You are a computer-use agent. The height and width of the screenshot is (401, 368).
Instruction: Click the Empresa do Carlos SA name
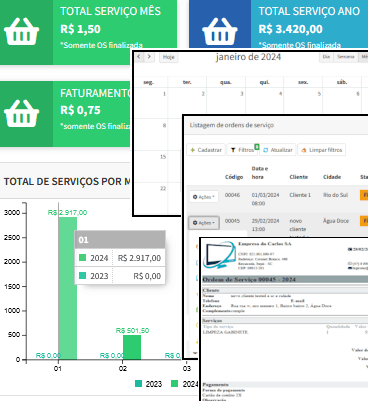(265, 244)
